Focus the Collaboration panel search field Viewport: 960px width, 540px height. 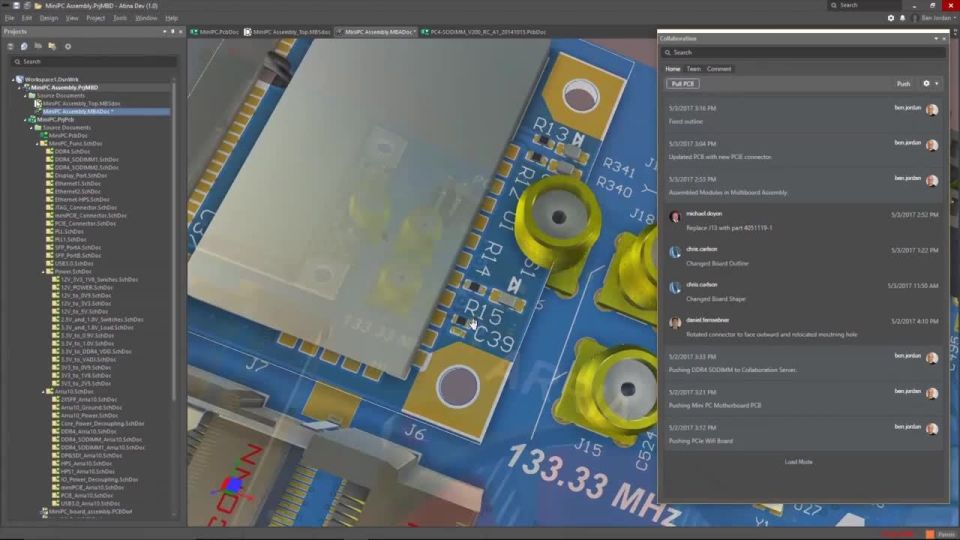coord(803,53)
